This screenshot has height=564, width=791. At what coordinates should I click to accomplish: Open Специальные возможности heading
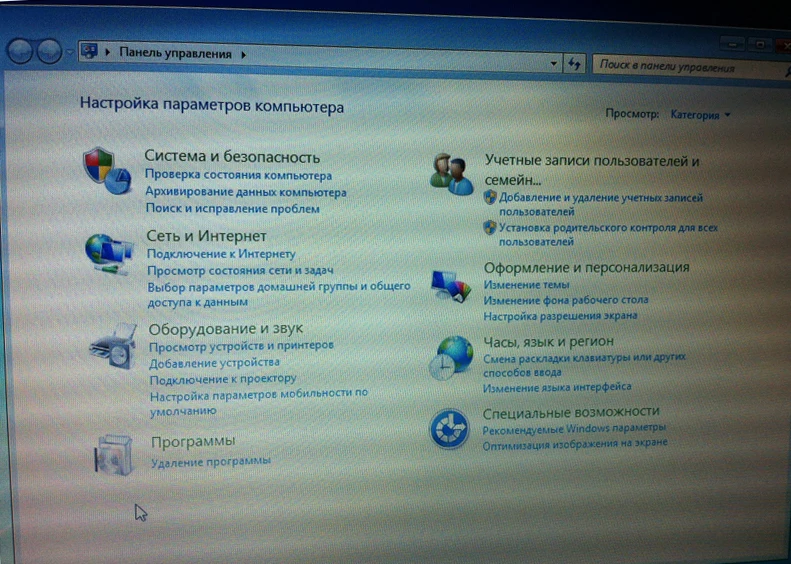point(571,413)
